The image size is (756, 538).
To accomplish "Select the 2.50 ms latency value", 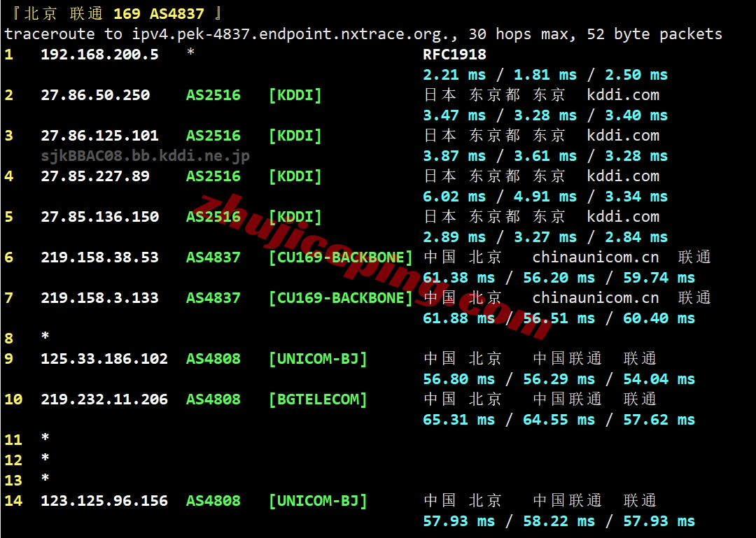I will (x=636, y=75).
